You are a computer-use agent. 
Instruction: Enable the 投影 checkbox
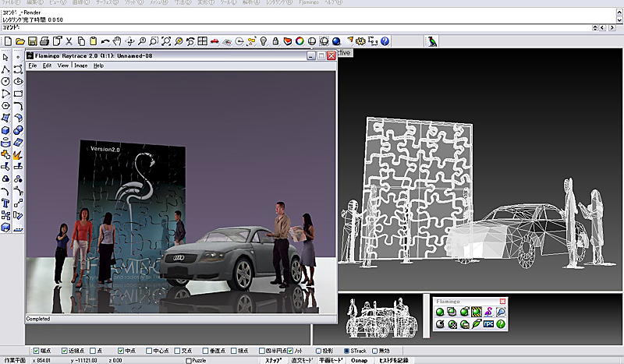(x=318, y=351)
